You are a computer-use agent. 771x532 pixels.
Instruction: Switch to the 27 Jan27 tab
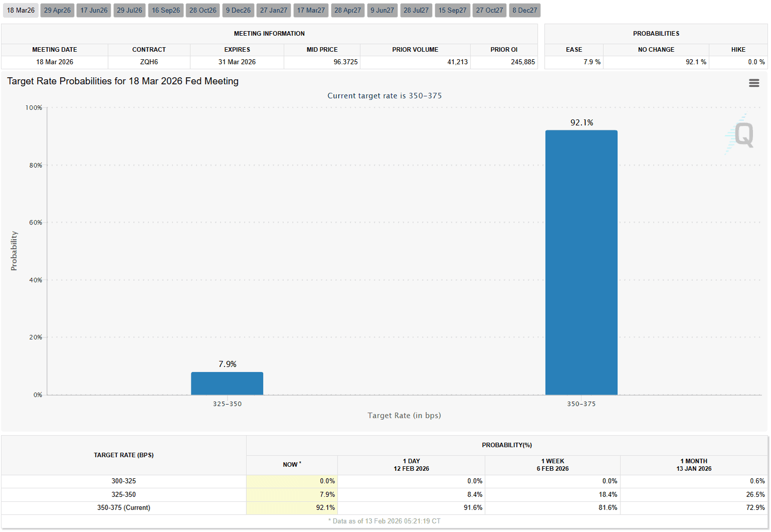click(274, 11)
